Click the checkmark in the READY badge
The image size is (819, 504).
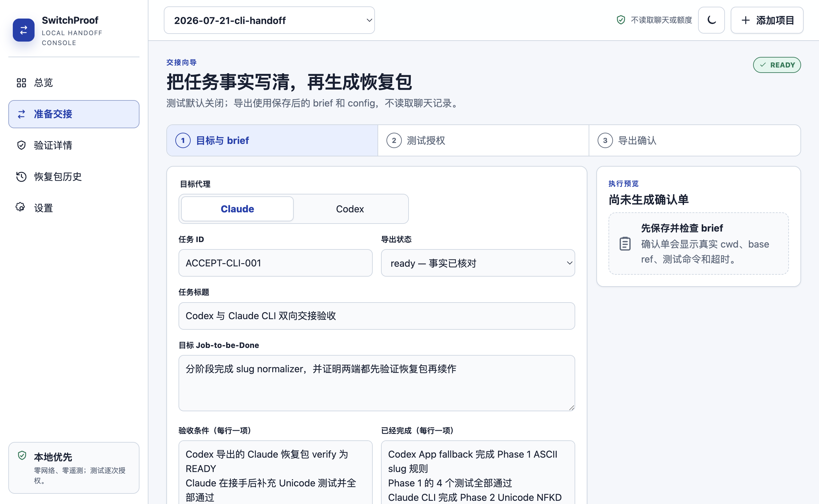point(763,65)
